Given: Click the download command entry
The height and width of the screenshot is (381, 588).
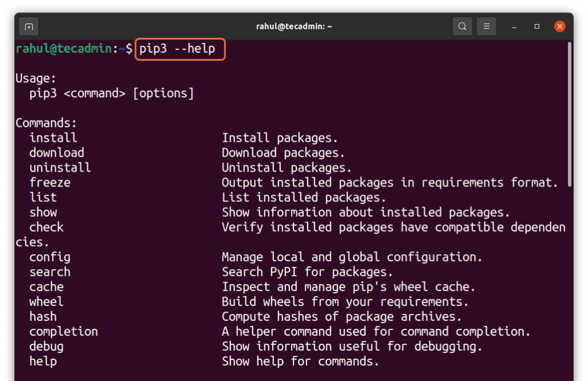Looking at the screenshot, I should click(56, 153).
